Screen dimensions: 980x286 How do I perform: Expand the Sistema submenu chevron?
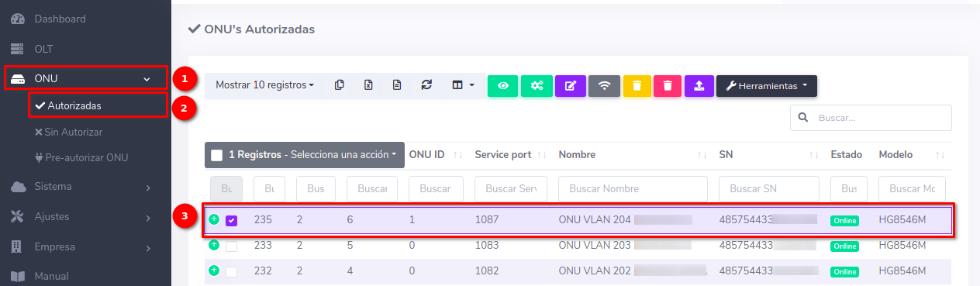pyautogui.click(x=148, y=187)
